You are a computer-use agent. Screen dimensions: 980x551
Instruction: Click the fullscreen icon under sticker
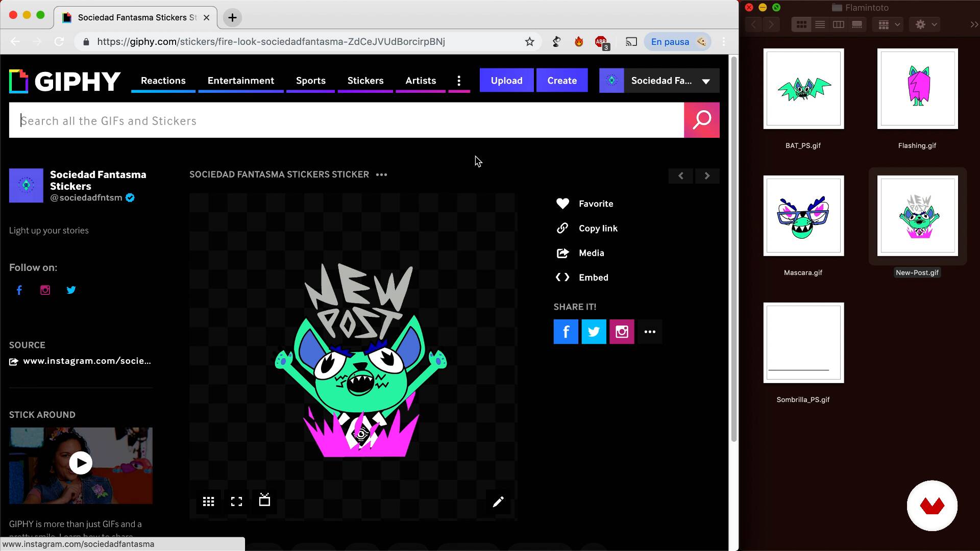236,502
